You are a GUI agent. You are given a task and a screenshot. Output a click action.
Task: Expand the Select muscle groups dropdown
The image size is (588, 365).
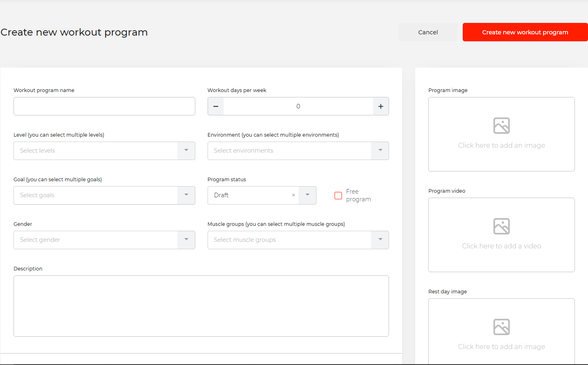[x=380, y=240]
